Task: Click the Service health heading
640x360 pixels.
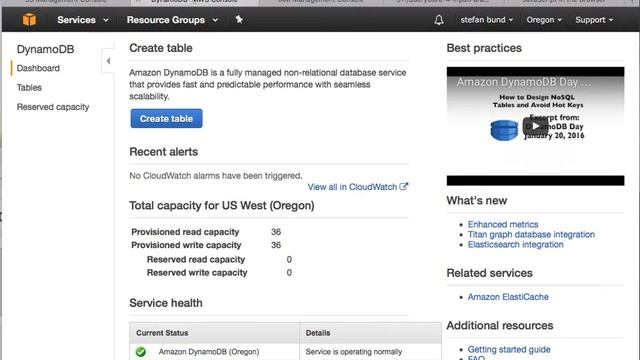Action: pyautogui.click(x=166, y=303)
